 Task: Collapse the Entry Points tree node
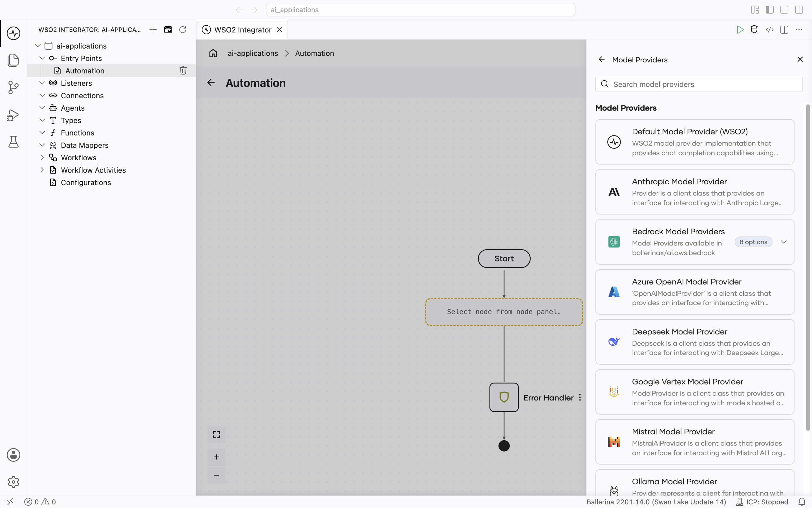pos(42,58)
